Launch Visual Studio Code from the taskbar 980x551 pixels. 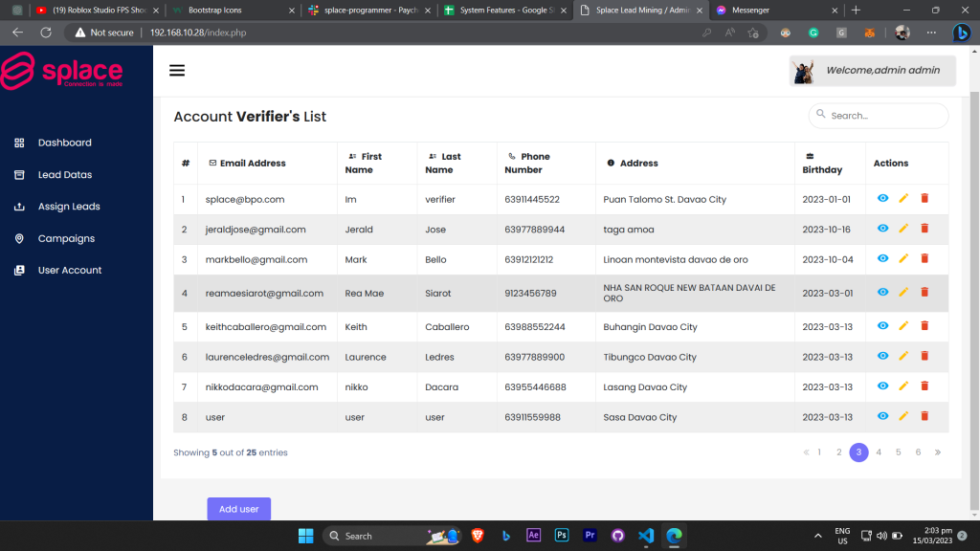click(x=646, y=535)
